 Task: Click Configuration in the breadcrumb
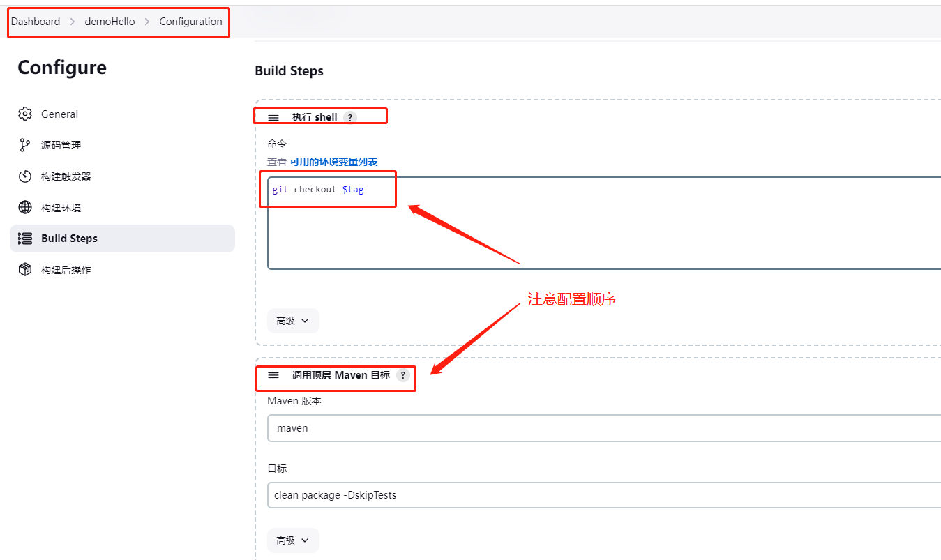(190, 22)
